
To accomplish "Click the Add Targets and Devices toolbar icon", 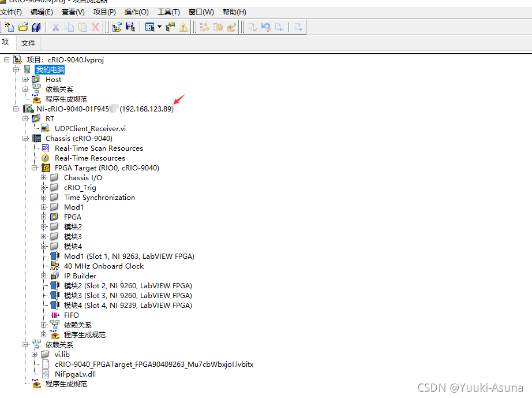I will click(117, 27).
